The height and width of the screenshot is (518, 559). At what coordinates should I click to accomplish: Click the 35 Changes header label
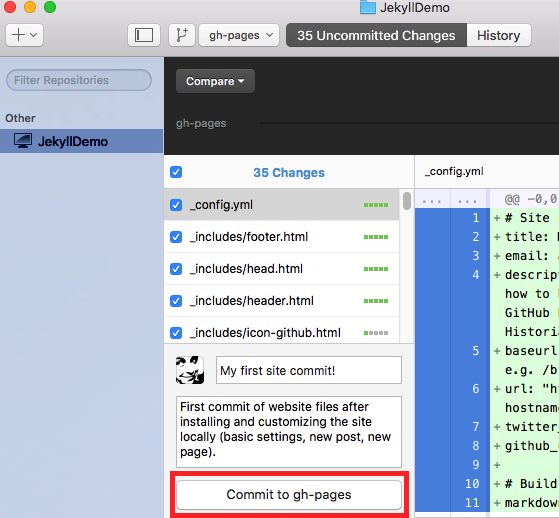pos(289,173)
